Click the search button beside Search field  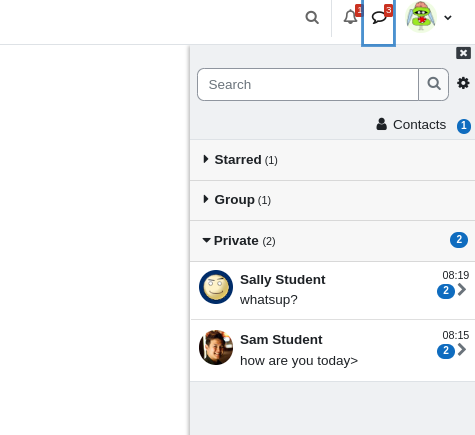[x=434, y=84]
